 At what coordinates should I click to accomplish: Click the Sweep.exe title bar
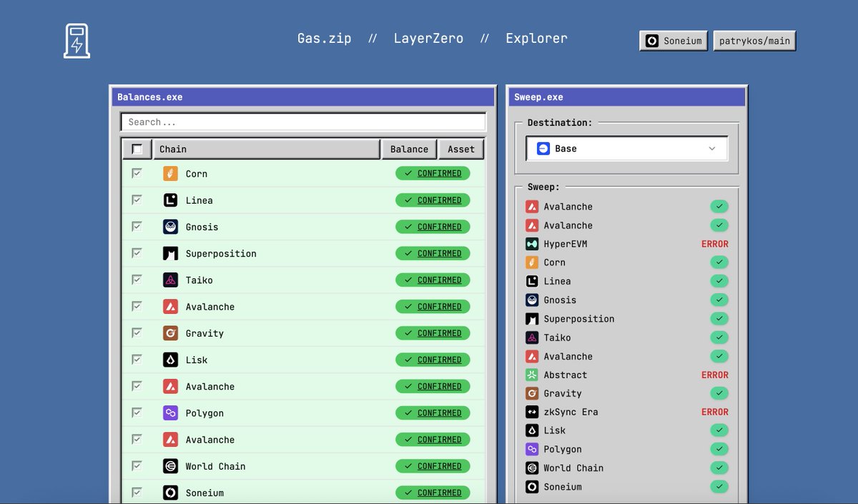[x=627, y=97]
